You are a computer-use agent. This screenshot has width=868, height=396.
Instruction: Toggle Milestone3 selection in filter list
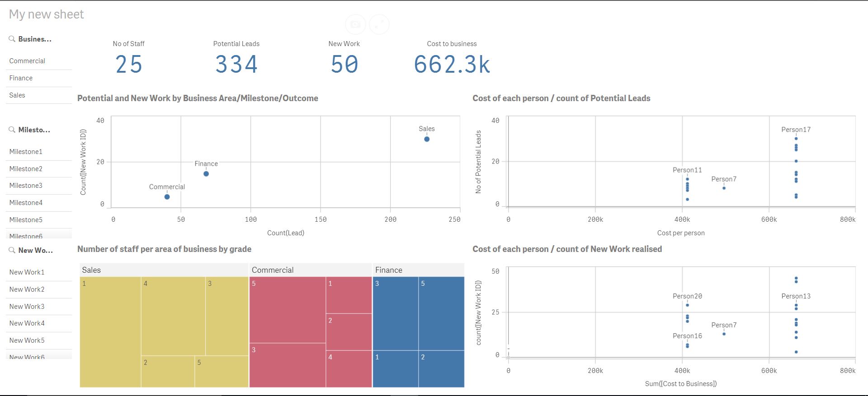[26, 186]
